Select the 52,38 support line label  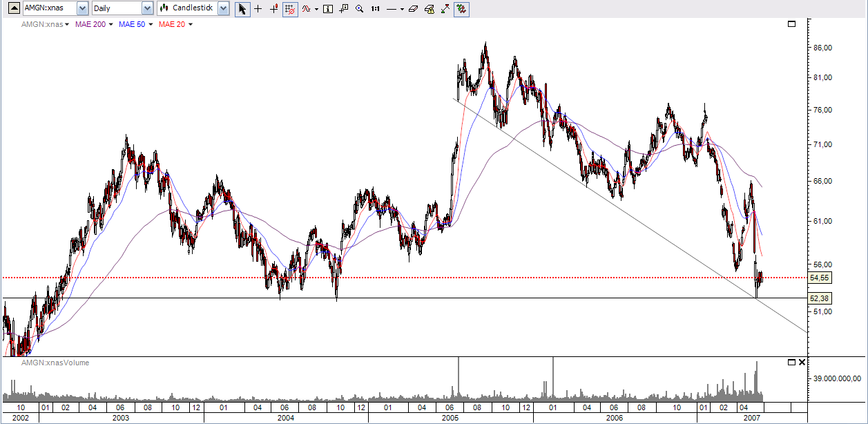(x=820, y=298)
